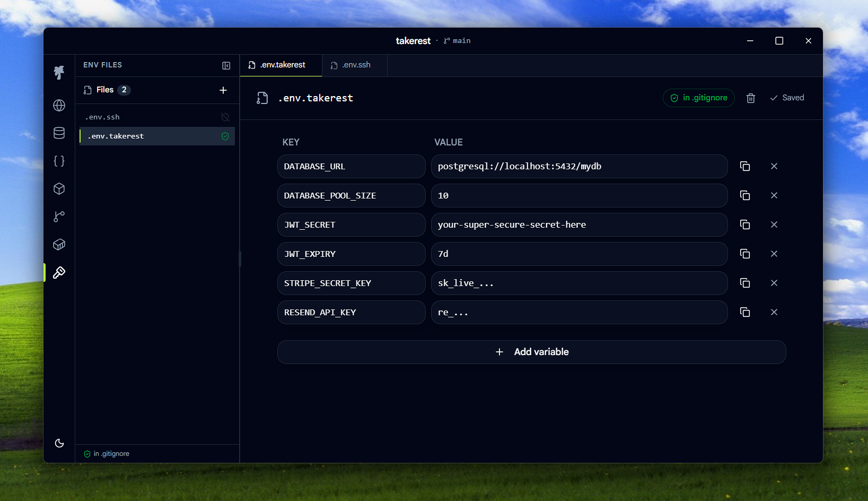Edit the DATABASE_POOL_SIZE value 10
Viewport: 868px width, 501px height.
click(579, 196)
